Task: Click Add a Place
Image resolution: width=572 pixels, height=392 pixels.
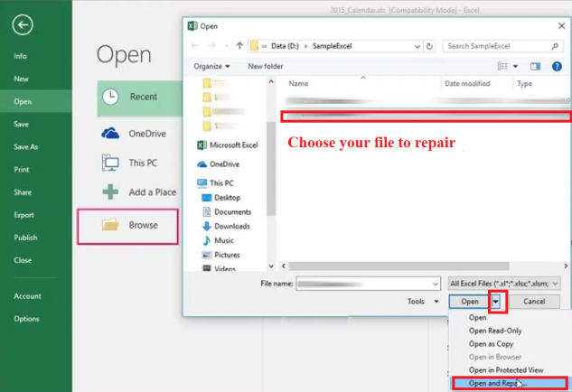Action: (139, 192)
